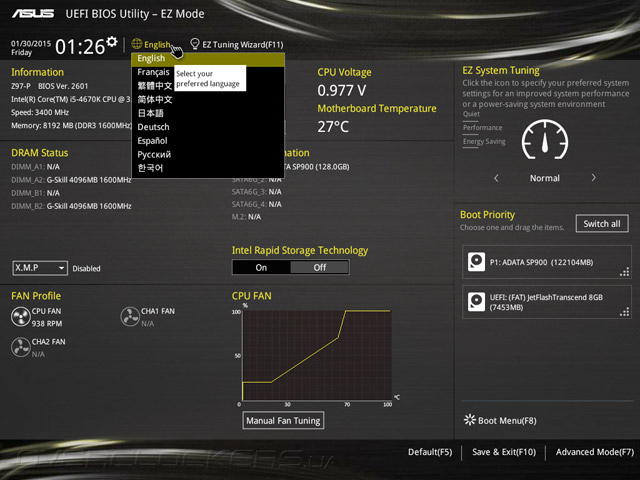Select 한국어 in the language list
This screenshot has width=640, height=480.
click(x=208, y=168)
